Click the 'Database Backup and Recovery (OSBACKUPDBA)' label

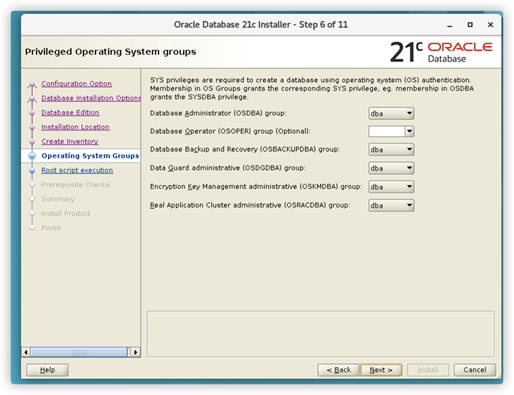[245, 149]
